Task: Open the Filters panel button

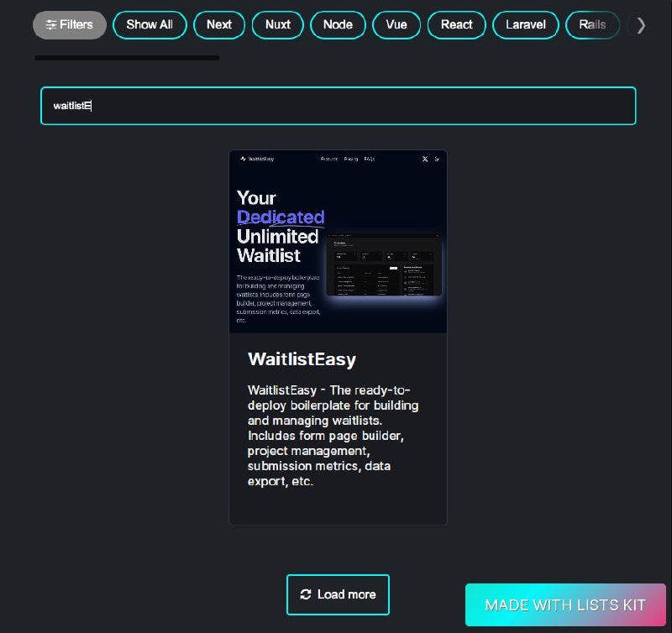Action: click(70, 25)
